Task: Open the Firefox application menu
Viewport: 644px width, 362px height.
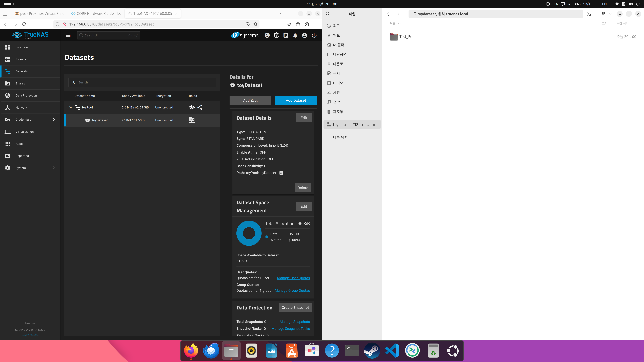Action: click(x=316, y=24)
